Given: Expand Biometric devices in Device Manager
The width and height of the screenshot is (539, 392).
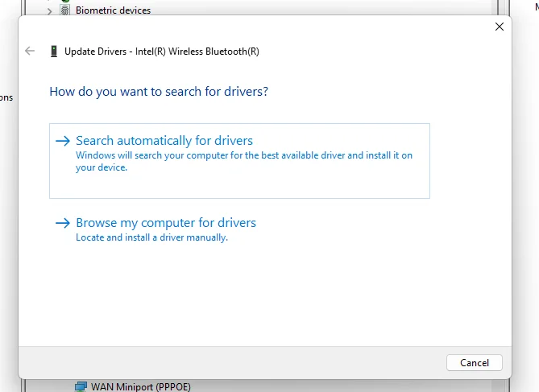Looking at the screenshot, I should 49,11.
